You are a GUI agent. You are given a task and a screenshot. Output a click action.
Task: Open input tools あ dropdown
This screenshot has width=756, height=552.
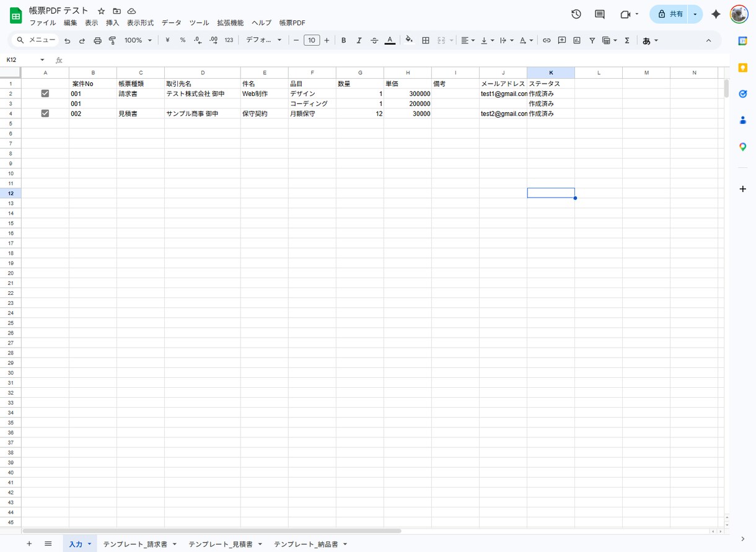pos(650,40)
